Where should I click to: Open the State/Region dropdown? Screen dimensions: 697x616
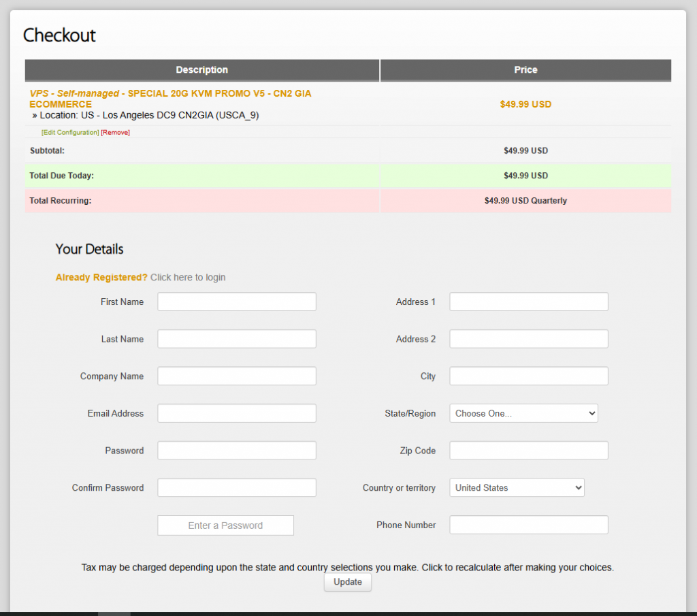coord(523,413)
